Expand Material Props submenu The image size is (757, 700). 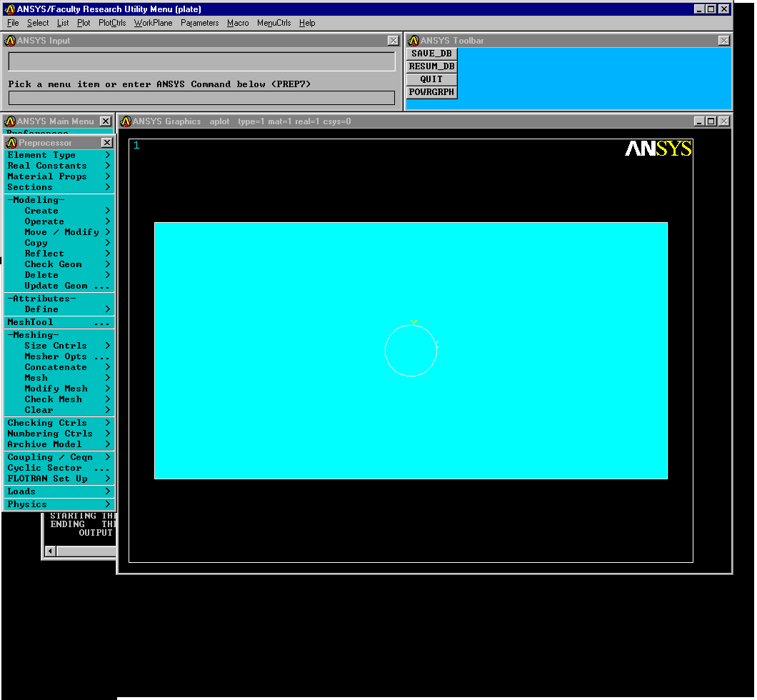click(x=59, y=176)
